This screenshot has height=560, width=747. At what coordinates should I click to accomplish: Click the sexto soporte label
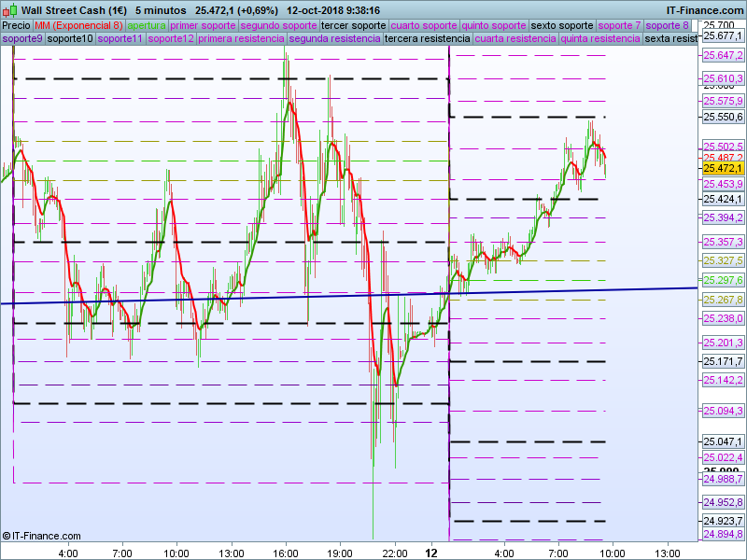click(562, 25)
